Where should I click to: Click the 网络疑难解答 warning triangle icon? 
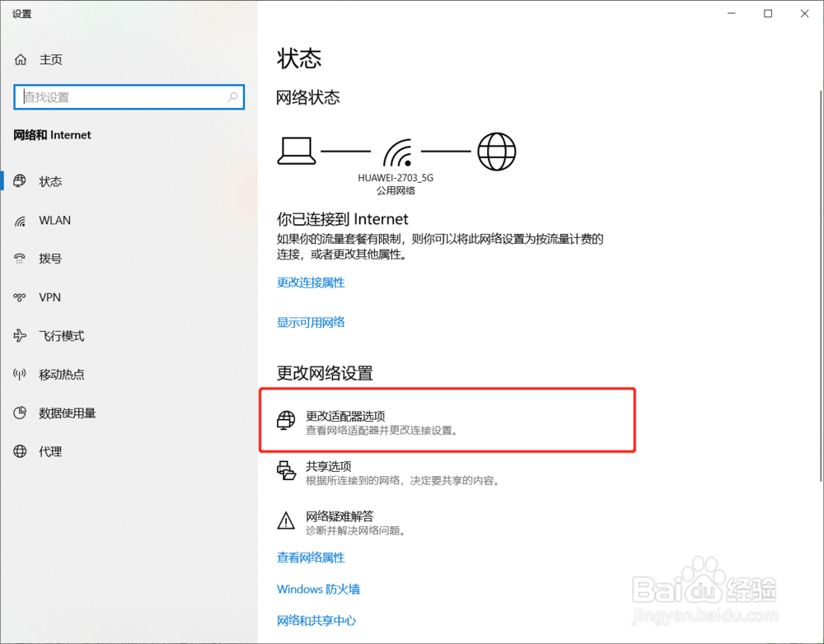[286, 520]
